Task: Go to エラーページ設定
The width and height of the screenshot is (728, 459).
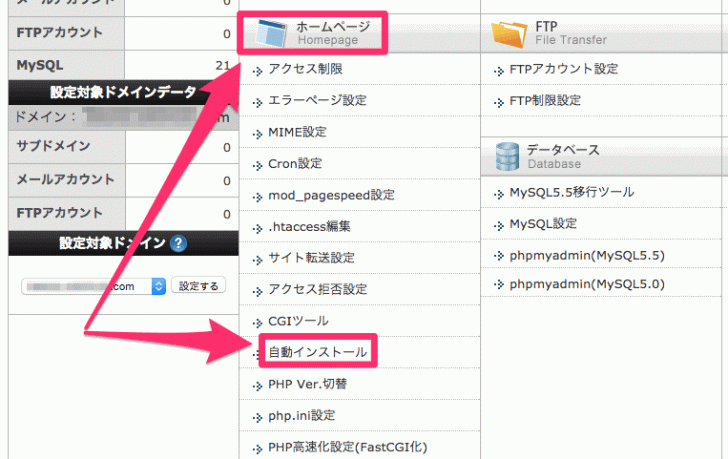Action: point(317,101)
